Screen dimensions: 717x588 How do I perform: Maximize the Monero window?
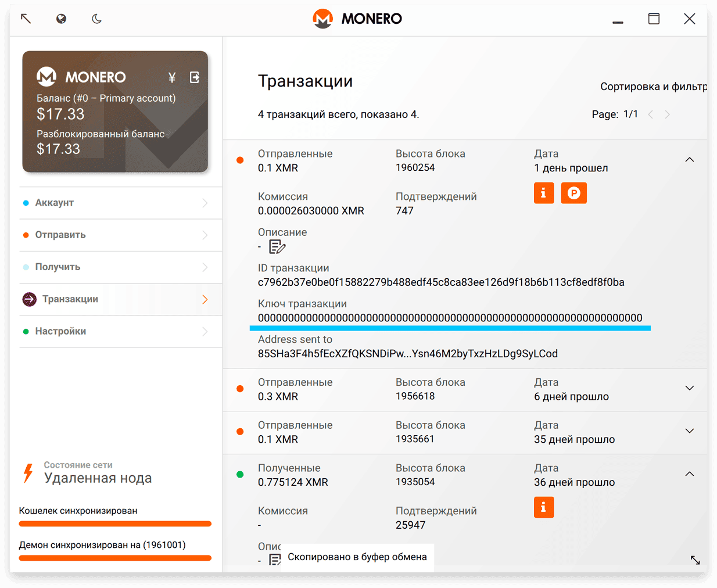pos(654,19)
